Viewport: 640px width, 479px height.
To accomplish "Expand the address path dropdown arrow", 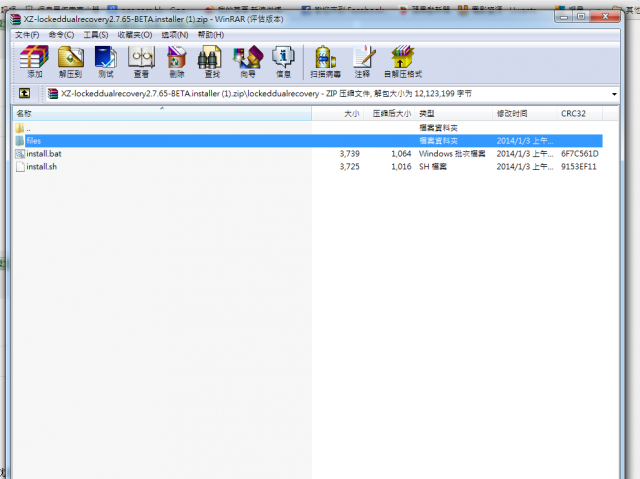I will (x=614, y=94).
